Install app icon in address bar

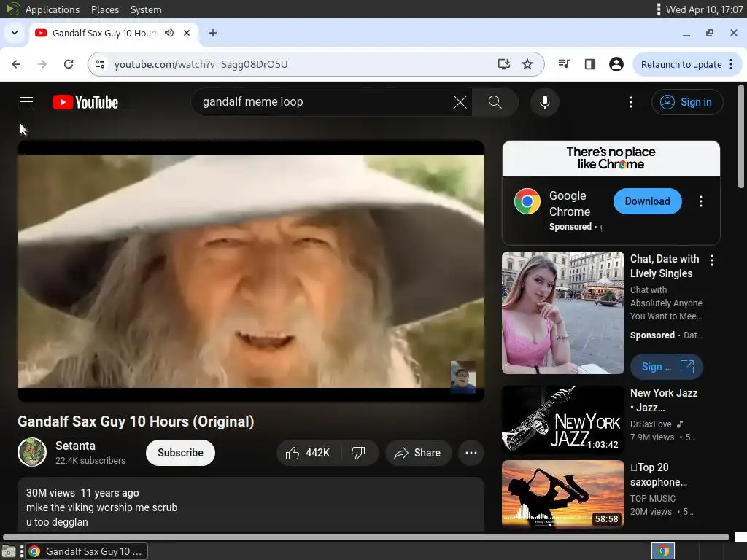pos(503,64)
